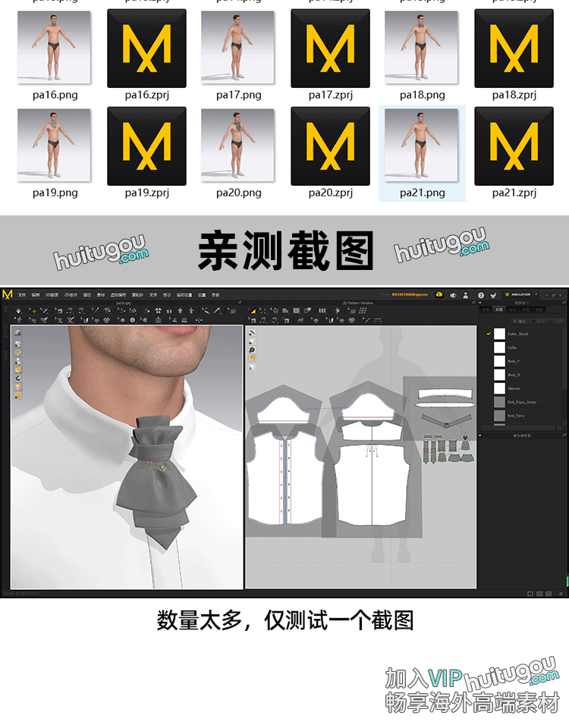Open the SIMULATION mode dropdown
569x728 pixels.
pos(521,295)
